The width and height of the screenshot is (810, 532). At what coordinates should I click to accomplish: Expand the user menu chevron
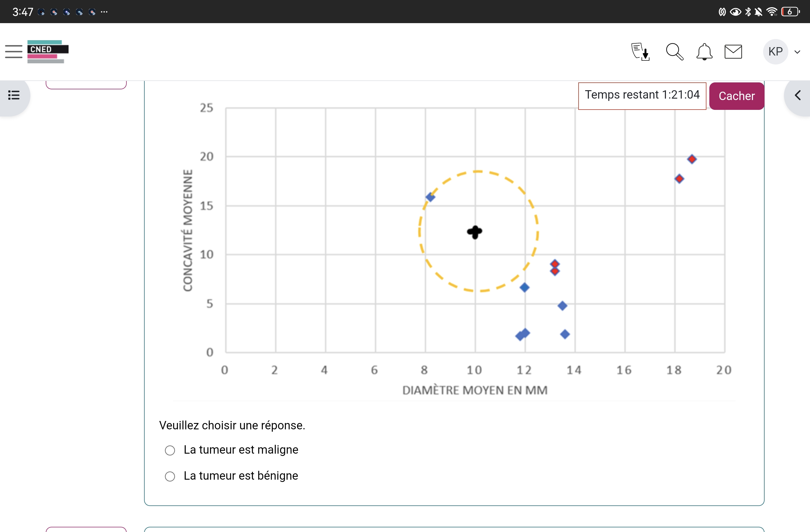tap(797, 52)
